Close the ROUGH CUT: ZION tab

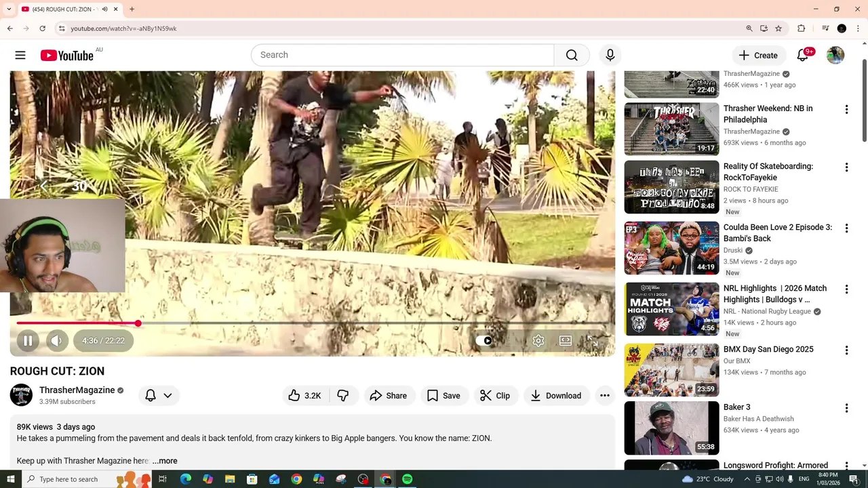coord(115,9)
